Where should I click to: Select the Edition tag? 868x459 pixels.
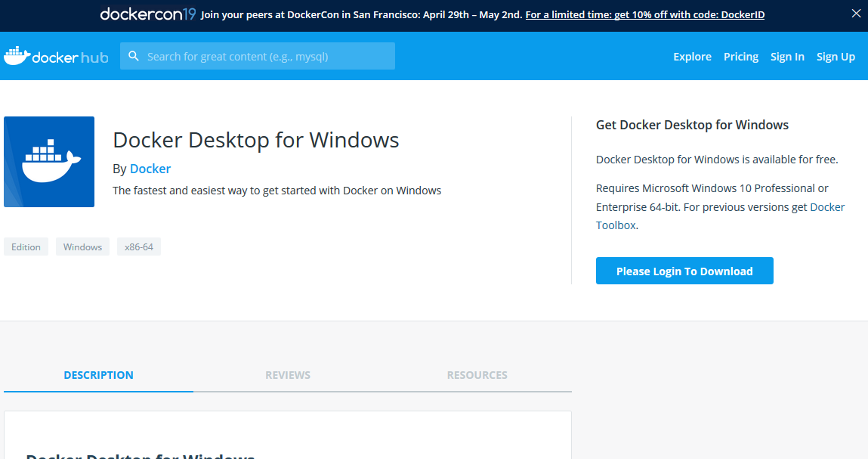point(26,247)
